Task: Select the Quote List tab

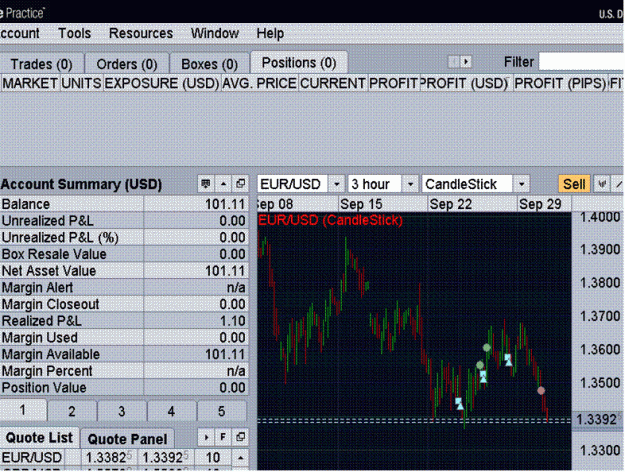Action: coord(39,438)
